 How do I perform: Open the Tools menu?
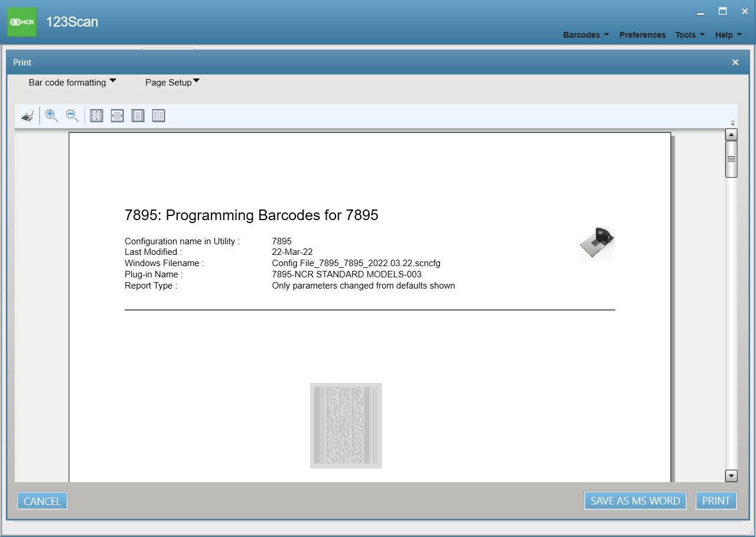[690, 35]
